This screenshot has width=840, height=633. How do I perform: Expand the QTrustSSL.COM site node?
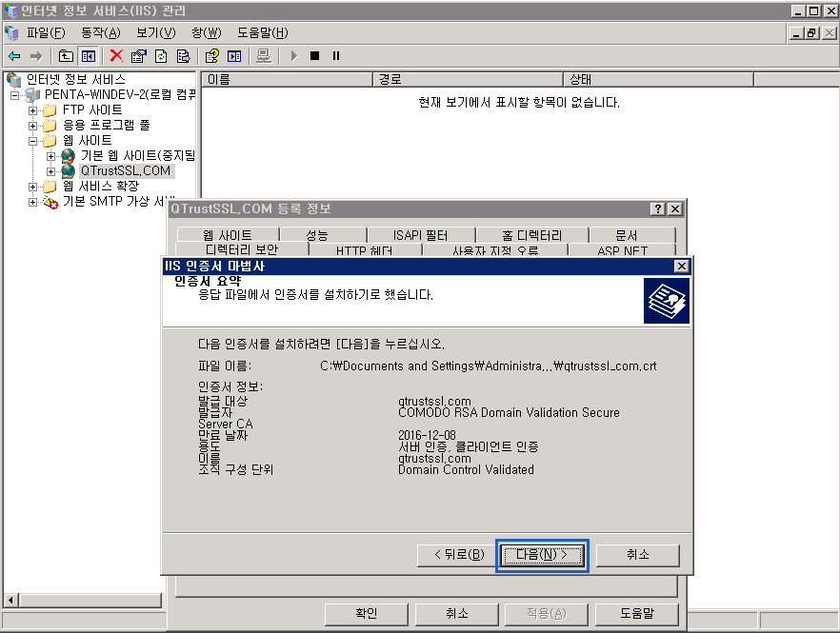(50, 171)
